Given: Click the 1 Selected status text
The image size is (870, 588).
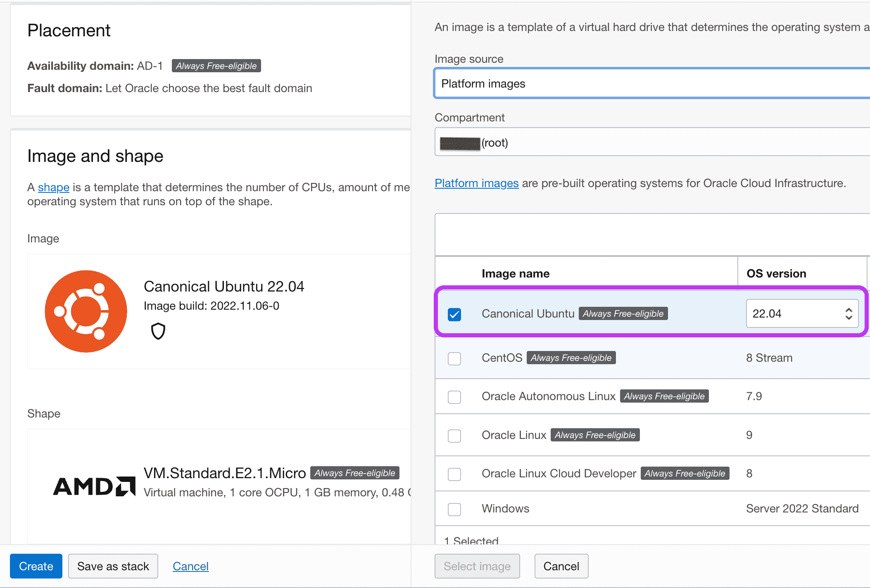Looking at the screenshot, I should 471,540.
